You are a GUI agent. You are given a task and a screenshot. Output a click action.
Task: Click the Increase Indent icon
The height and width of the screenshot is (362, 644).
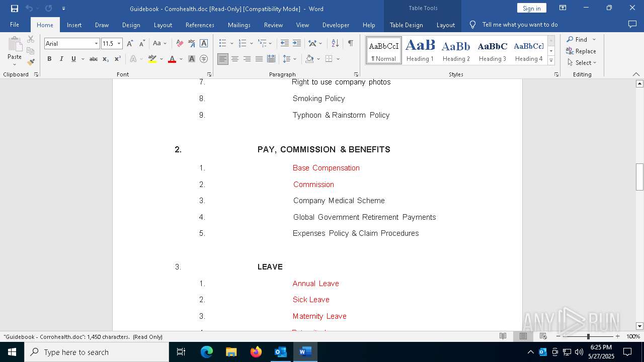297,44
